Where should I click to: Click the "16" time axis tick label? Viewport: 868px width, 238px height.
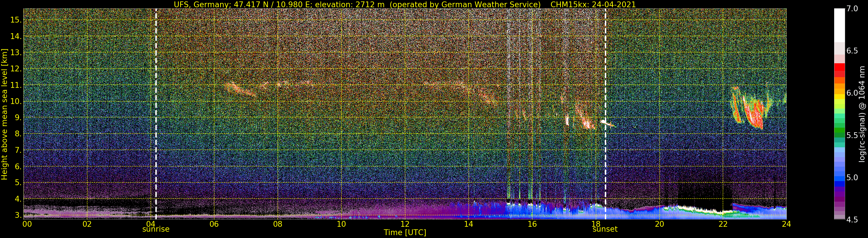point(532,224)
